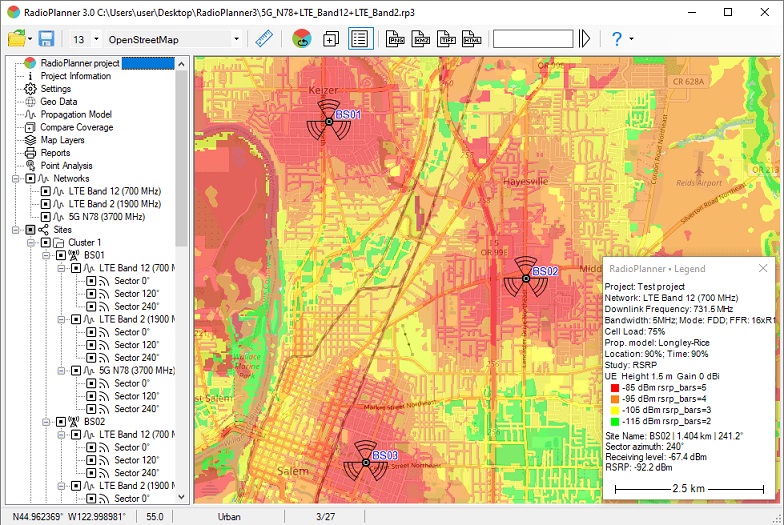784x525 pixels.
Task: Open project file with folder icon
Action: click(16, 38)
